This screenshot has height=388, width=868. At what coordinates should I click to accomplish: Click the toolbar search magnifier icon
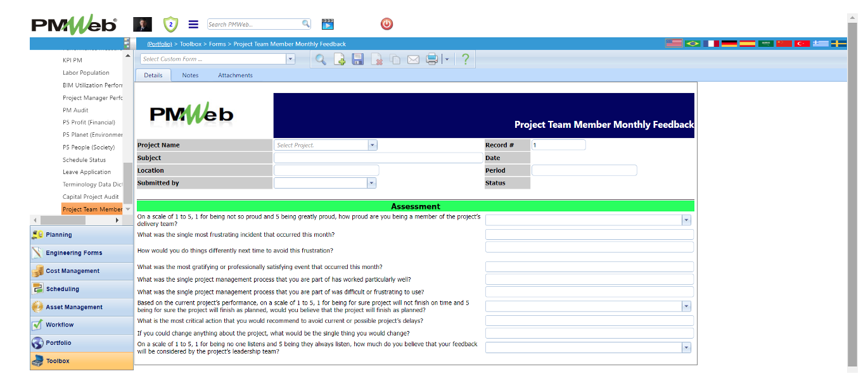(321, 59)
